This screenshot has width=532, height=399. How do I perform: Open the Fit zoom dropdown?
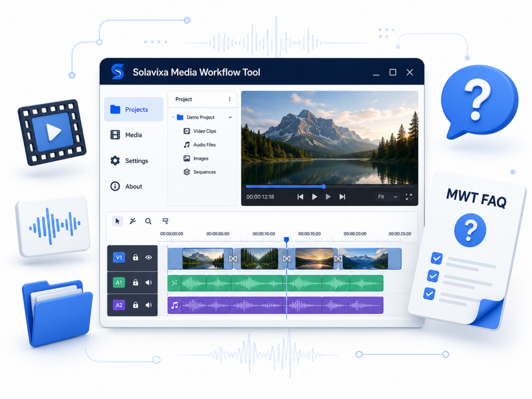[387, 197]
